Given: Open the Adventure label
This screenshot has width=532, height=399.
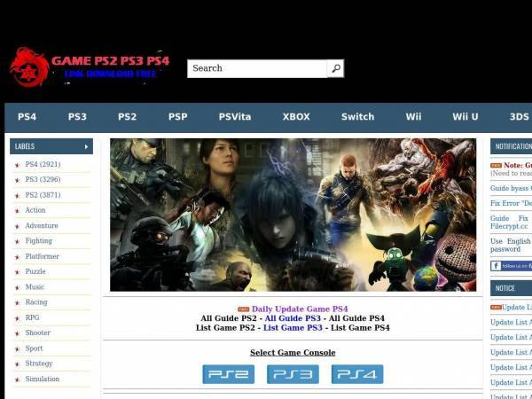Looking at the screenshot, I should tap(42, 225).
